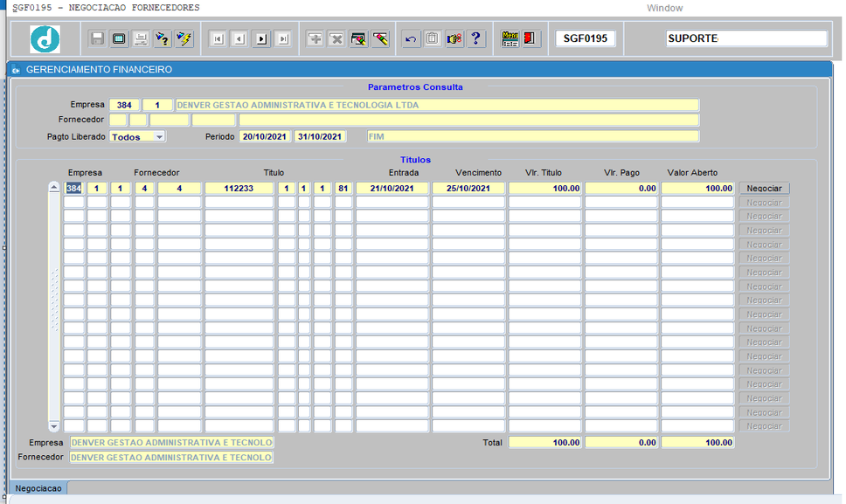The image size is (846, 504).
Task: Click the icon beside GERENCIAMENTO FINANCEIRO title
Action: [x=16, y=70]
